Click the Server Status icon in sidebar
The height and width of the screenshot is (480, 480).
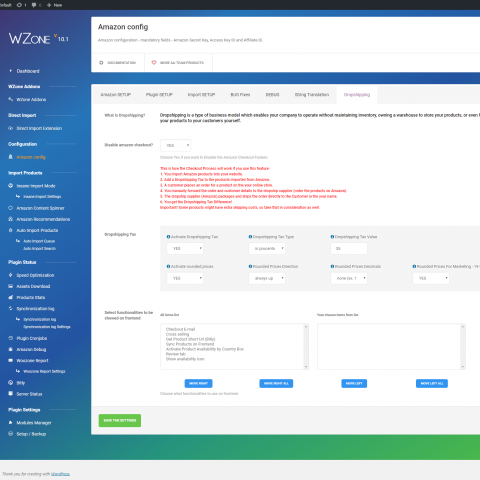10,394
